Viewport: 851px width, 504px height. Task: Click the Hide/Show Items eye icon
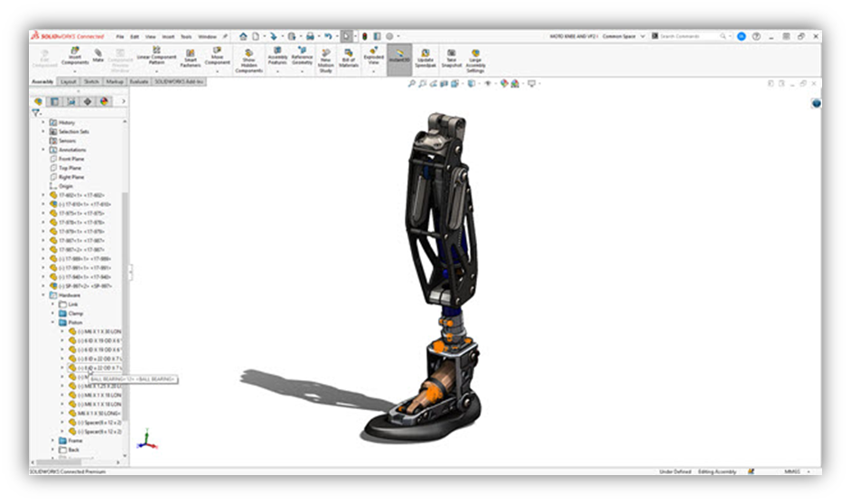[x=487, y=83]
